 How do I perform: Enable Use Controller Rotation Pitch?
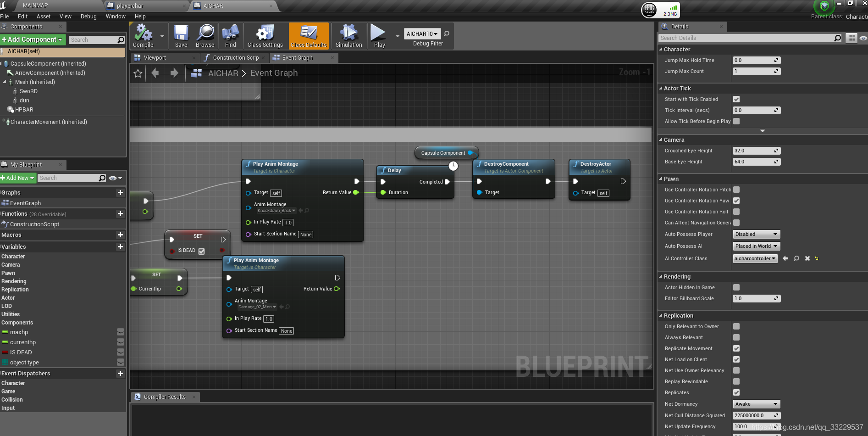coord(736,190)
